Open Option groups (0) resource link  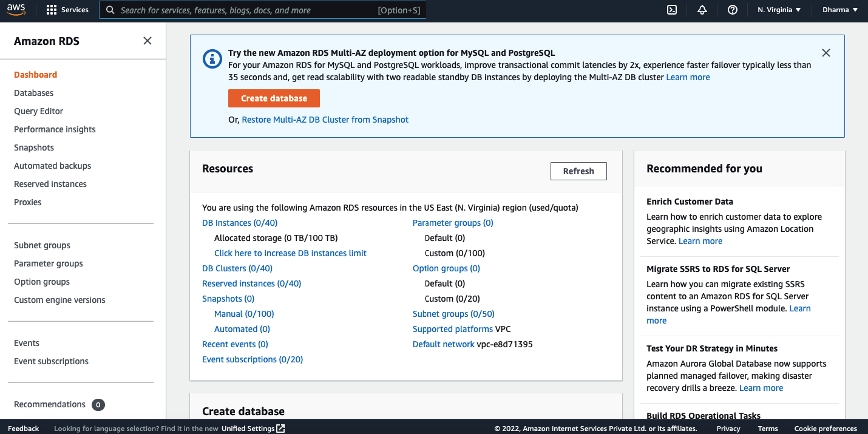446,268
